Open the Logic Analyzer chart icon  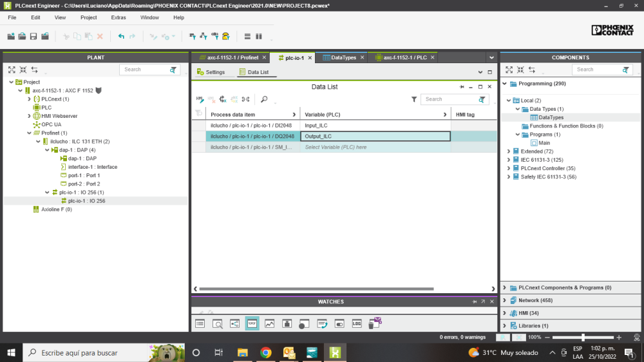269,324
